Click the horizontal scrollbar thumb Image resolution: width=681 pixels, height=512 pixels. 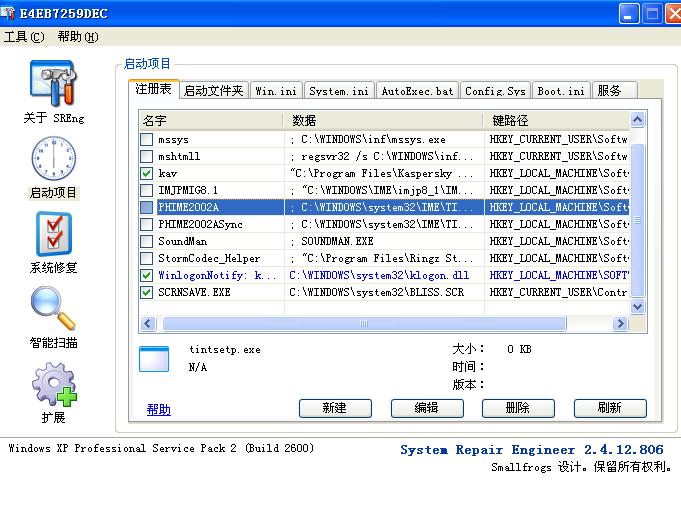(x=364, y=324)
